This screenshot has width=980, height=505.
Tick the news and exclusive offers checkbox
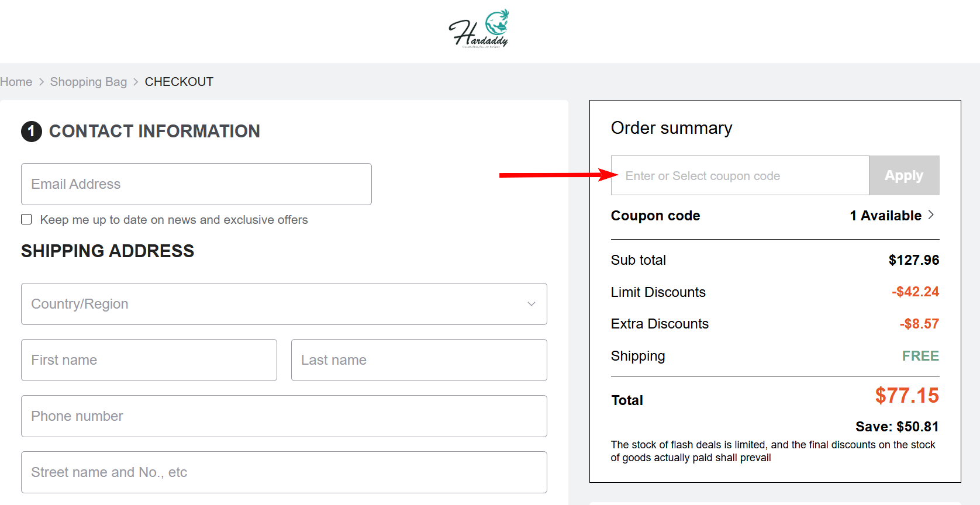pyautogui.click(x=26, y=219)
